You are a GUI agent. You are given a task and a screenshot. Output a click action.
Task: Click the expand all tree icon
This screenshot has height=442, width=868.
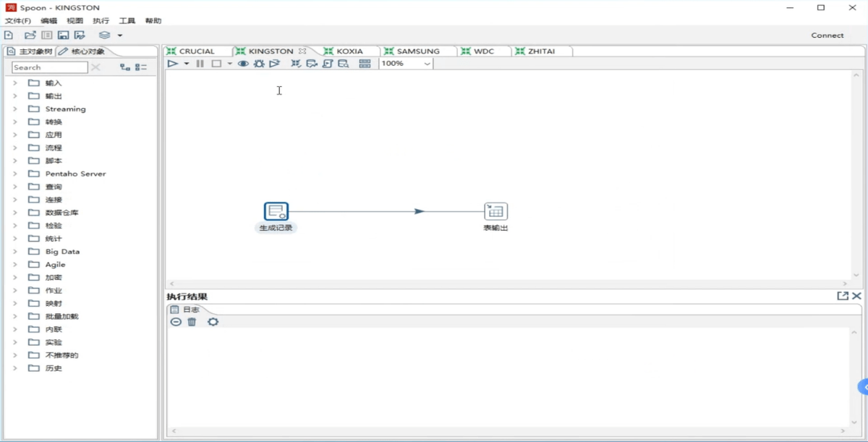click(x=125, y=67)
